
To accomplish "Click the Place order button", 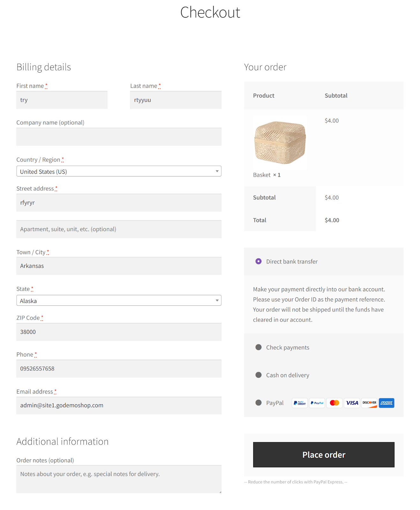I will click(324, 455).
